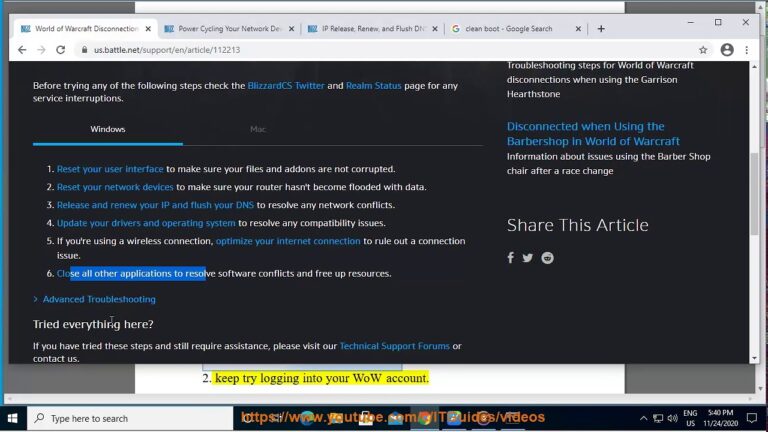Select the Mac instructions tab
The height and width of the screenshot is (432, 768).
coord(258,129)
